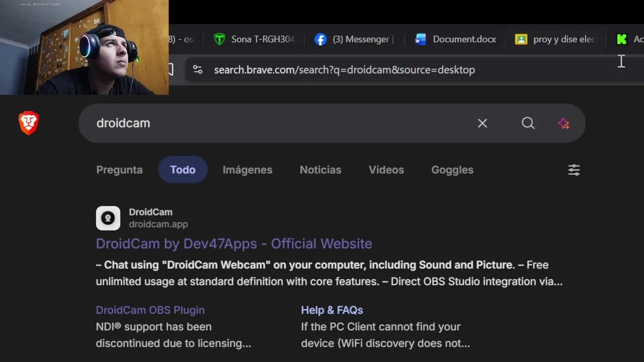Screen dimensions: 644x362
Task: Switch to proy y dise elec tab
Action: click(x=556, y=39)
